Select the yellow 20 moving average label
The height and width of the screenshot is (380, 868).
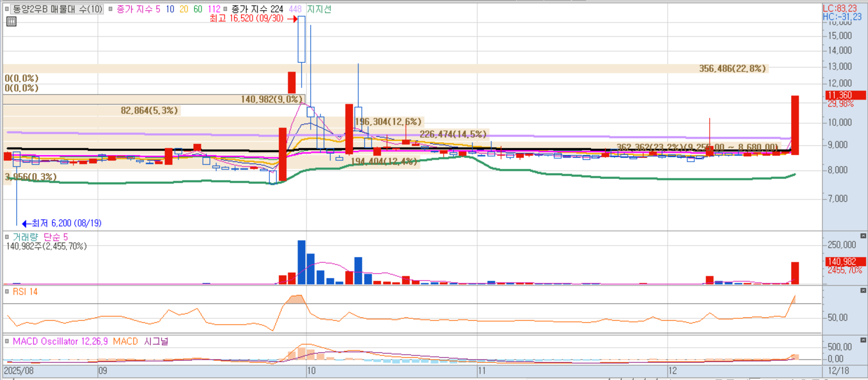[184, 9]
